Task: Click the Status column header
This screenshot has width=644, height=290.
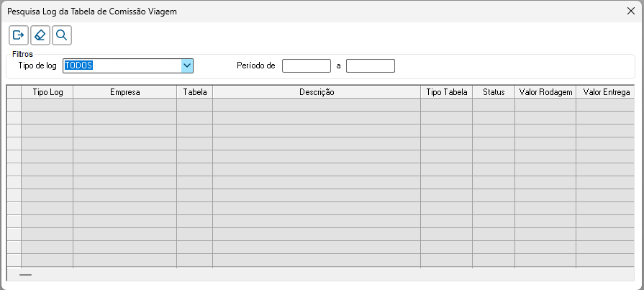Action: [494, 92]
